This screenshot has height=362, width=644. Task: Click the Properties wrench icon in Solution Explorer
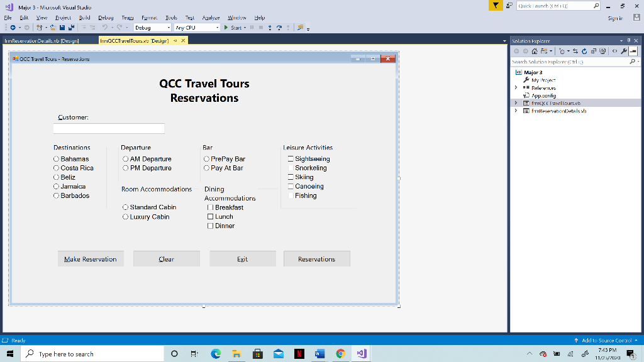(x=624, y=52)
